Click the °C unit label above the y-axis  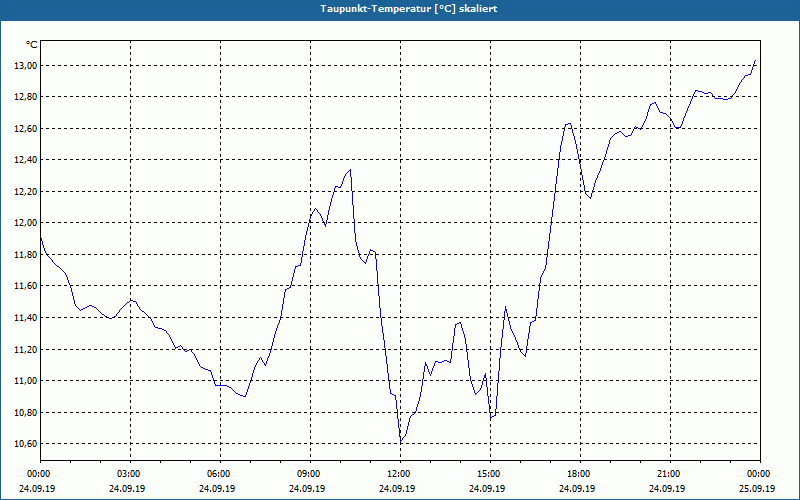point(31,45)
